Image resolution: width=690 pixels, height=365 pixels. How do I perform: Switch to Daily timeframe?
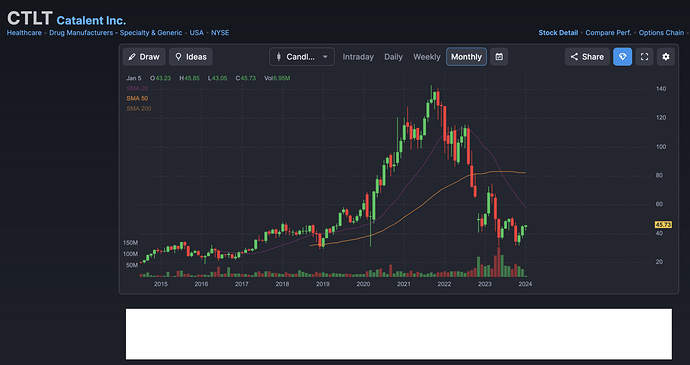coord(393,57)
